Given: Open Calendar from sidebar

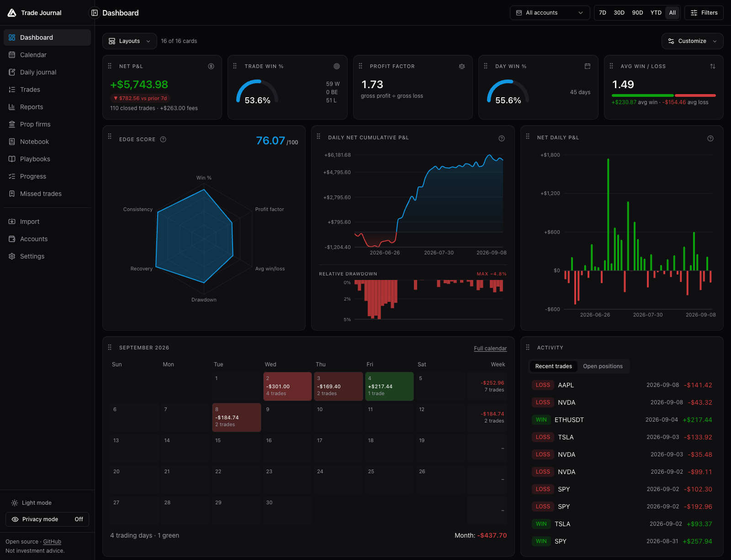Looking at the screenshot, I should coord(47,55).
